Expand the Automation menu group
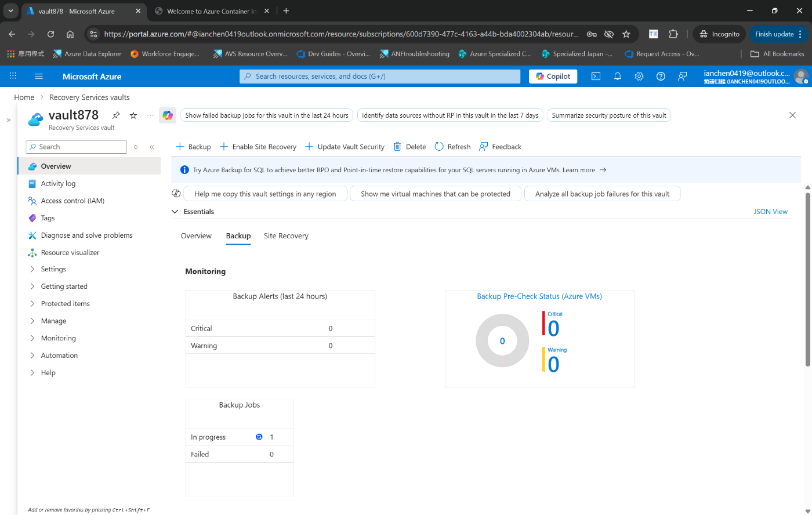The image size is (812, 515). (32, 356)
